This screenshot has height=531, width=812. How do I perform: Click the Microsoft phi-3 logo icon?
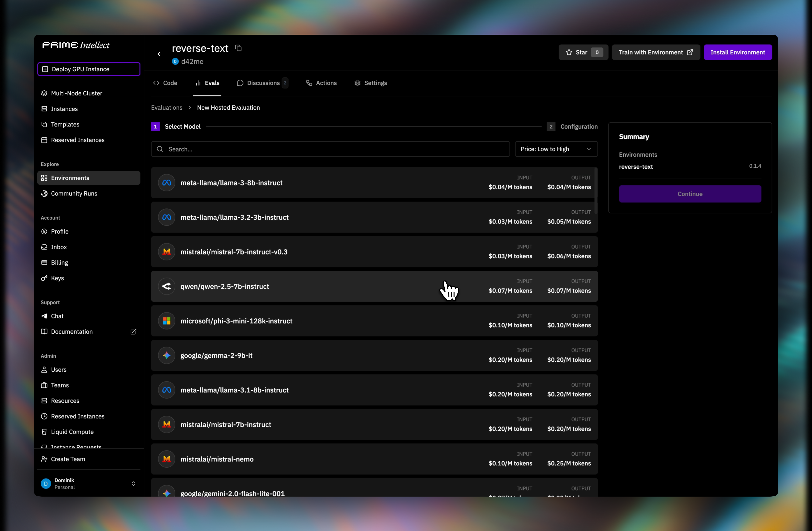tap(166, 321)
